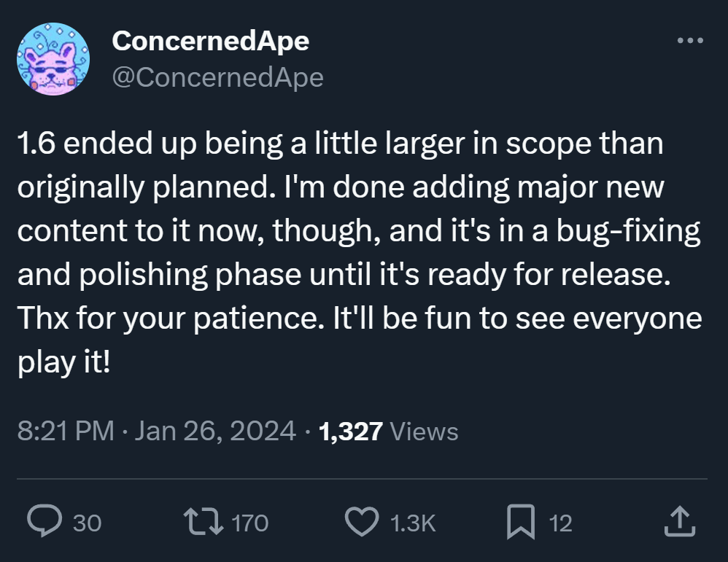The height and width of the screenshot is (562, 728).
Task: Click the bold ConcernedApe display name
Action: [x=210, y=42]
